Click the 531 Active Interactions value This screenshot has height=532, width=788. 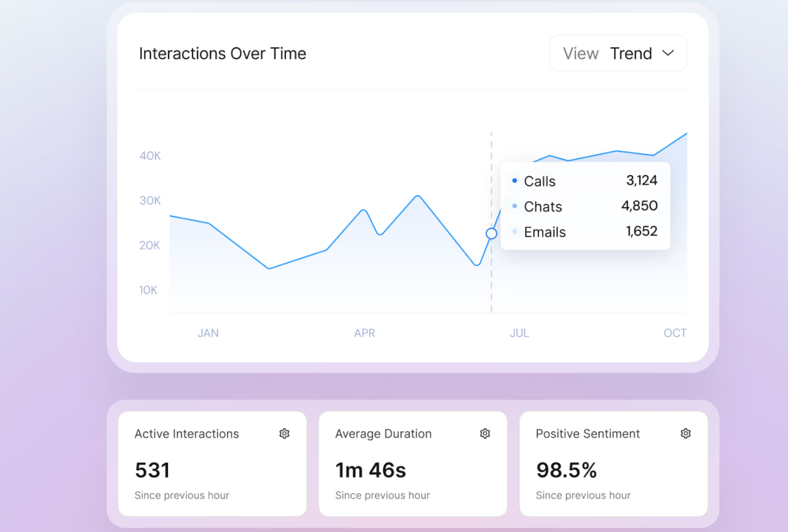coord(152,470)
